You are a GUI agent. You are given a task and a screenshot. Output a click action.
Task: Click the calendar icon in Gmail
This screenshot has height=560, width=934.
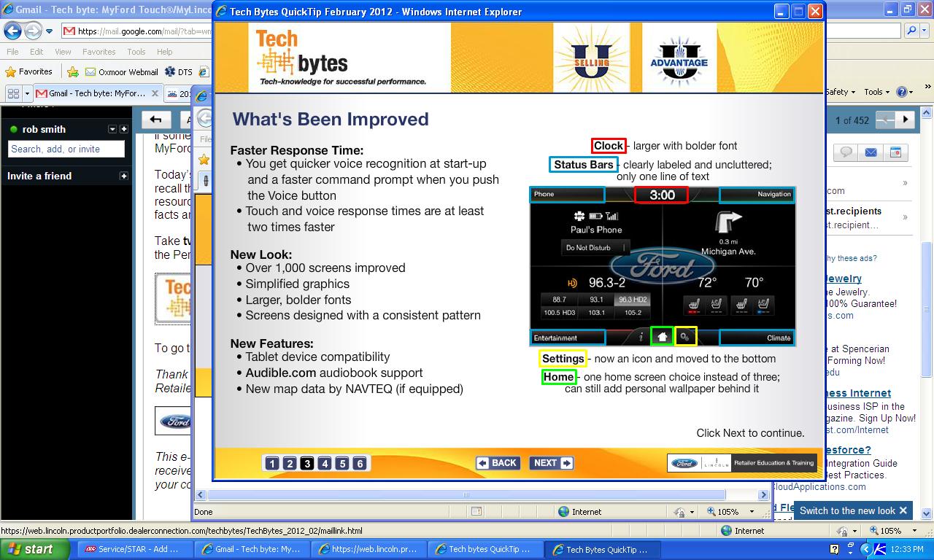tap(895, 152)
